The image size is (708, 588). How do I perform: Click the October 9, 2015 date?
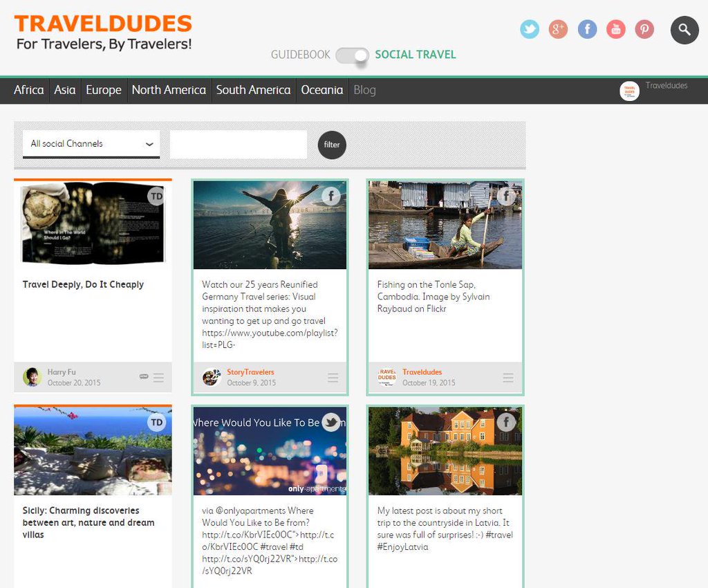pyautogui.click(x=251, y=383)
